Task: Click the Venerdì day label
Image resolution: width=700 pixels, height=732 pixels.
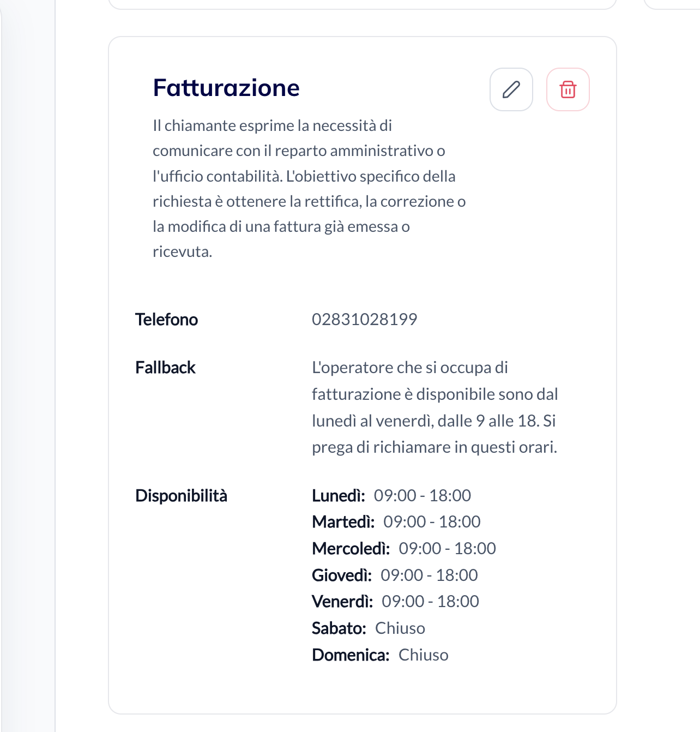Action: point(342,602)
